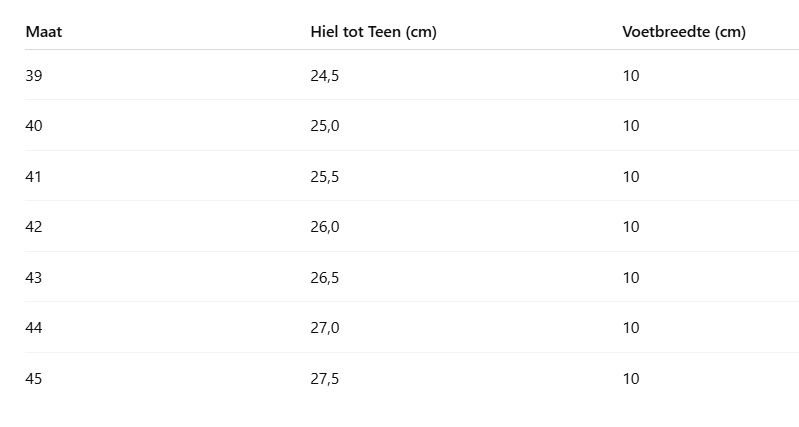Select size 45 in the Maat column

(x=34, y=379)
